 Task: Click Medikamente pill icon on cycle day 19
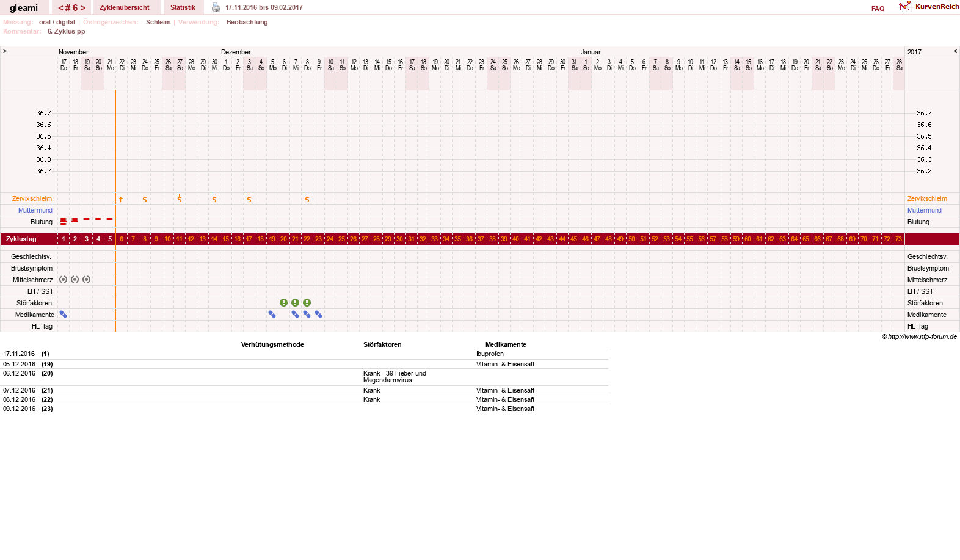272,315
